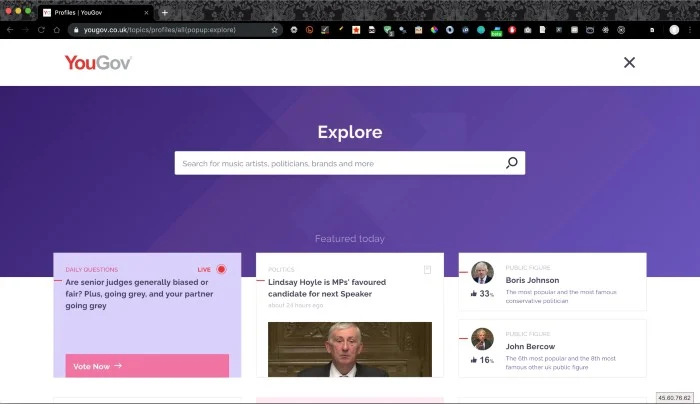The image size is (700, 404).
Task: Open a new browser tab
Action: click(x=165, y=12)
